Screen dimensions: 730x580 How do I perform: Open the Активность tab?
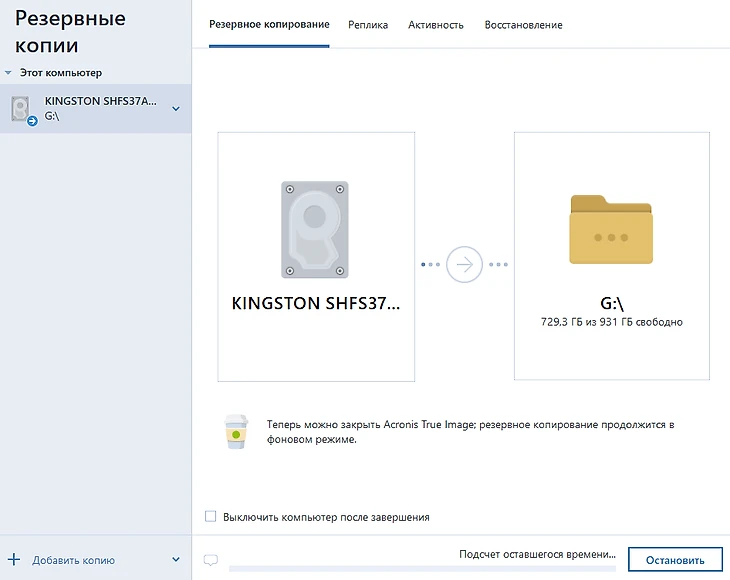(x=436, y=25)
